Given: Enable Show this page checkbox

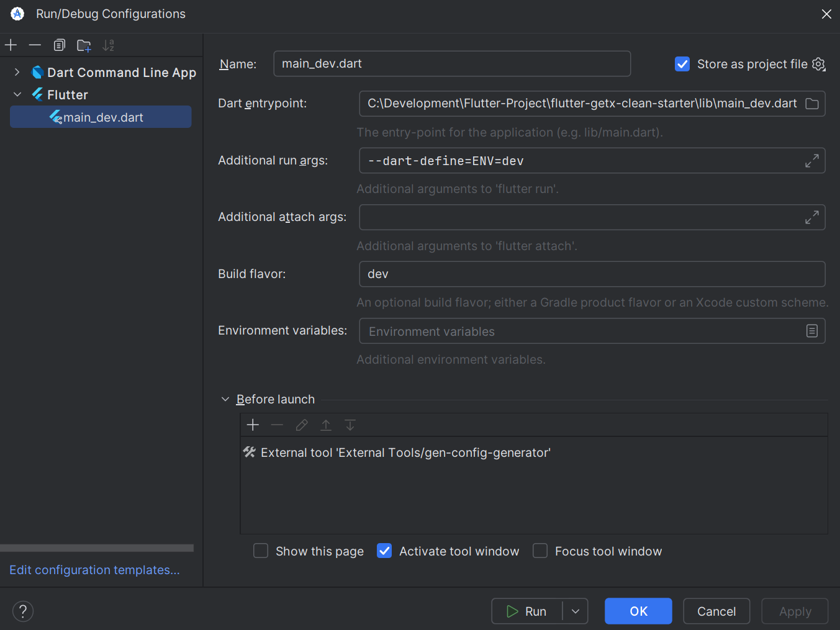Looking at the screenshot, I should 261,551.
